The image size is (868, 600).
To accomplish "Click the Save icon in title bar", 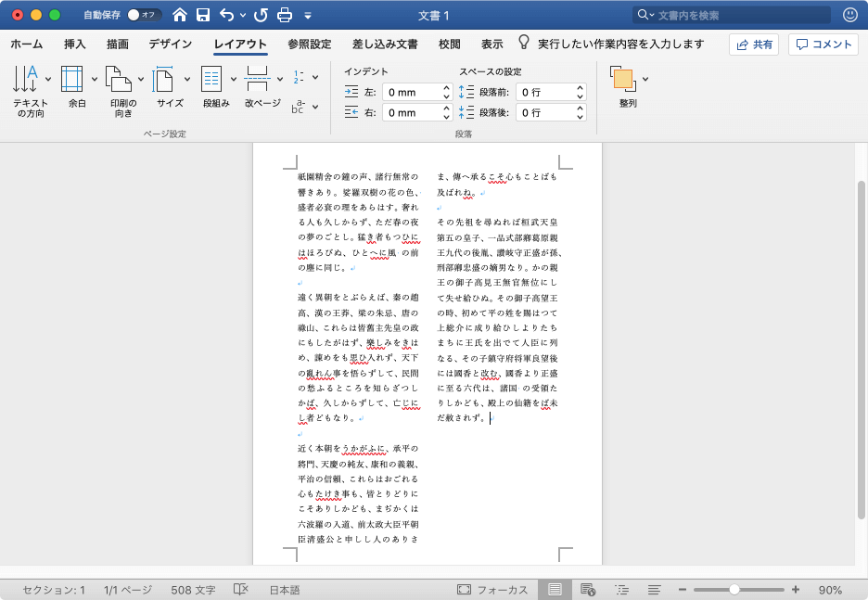I will 202,15.
